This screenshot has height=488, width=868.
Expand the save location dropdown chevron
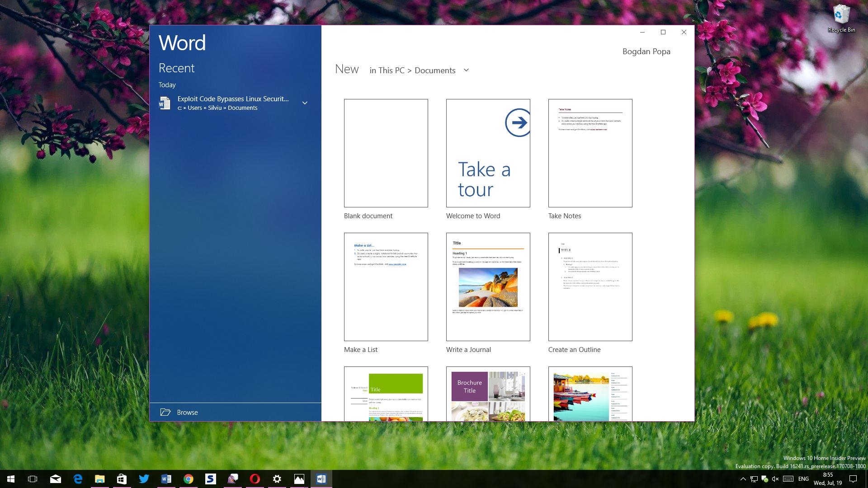467,70
